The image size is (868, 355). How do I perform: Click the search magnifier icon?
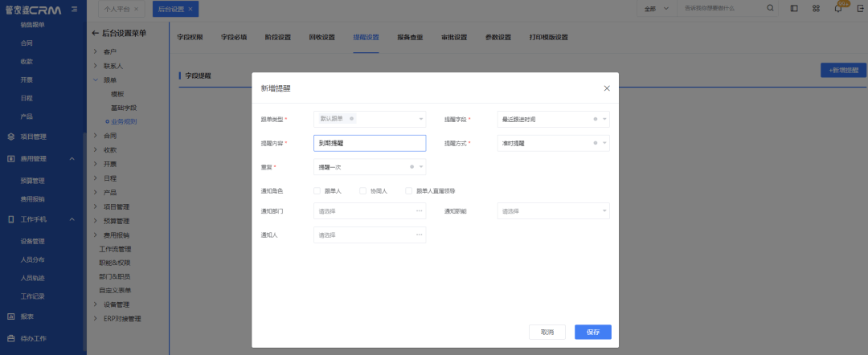(x=771, y=8)
